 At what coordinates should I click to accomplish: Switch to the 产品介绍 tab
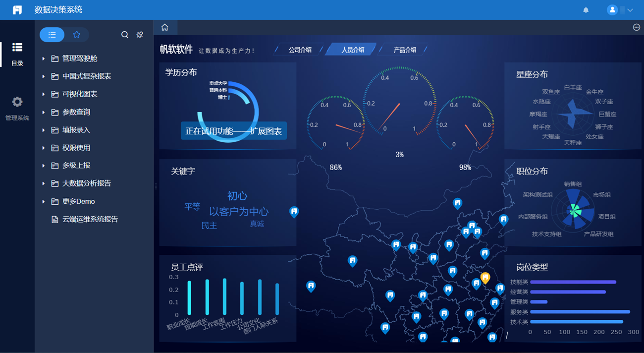click(405, 50)
